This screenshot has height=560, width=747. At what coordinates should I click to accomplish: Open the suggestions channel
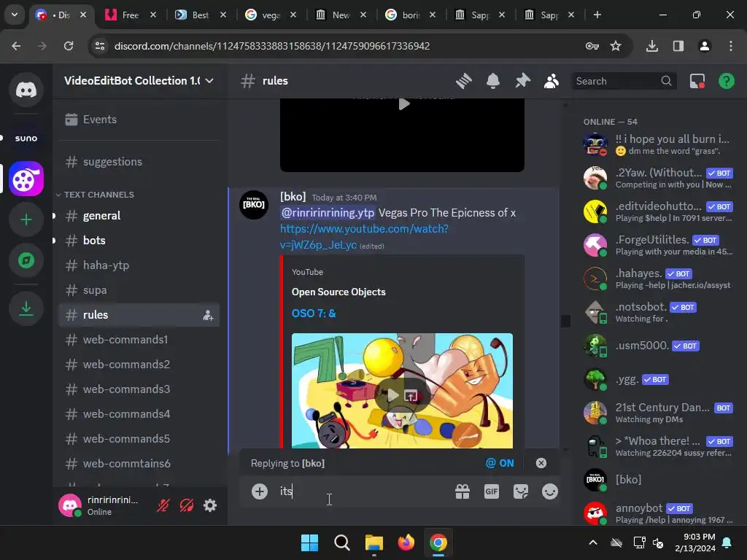click(x=139, y=162)
